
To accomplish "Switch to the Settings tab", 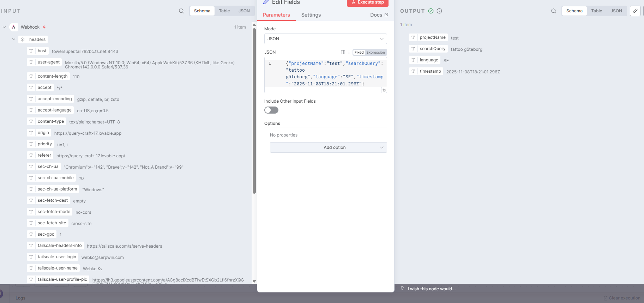I will coord(311,15).
